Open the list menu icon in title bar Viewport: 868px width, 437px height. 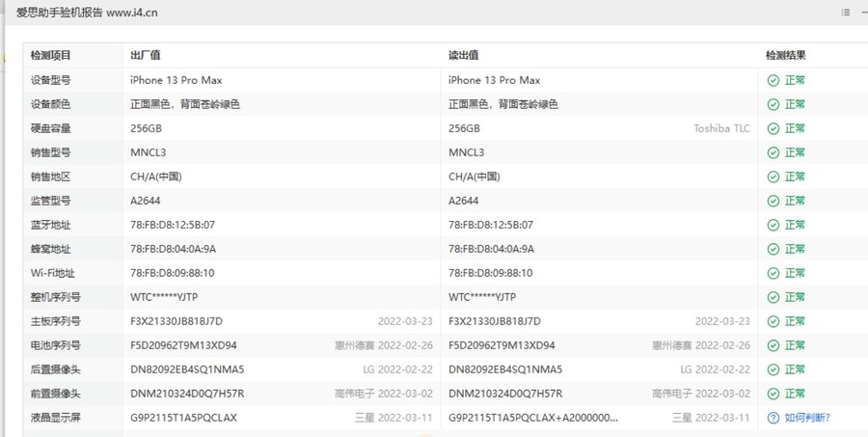tap(846, 12)
